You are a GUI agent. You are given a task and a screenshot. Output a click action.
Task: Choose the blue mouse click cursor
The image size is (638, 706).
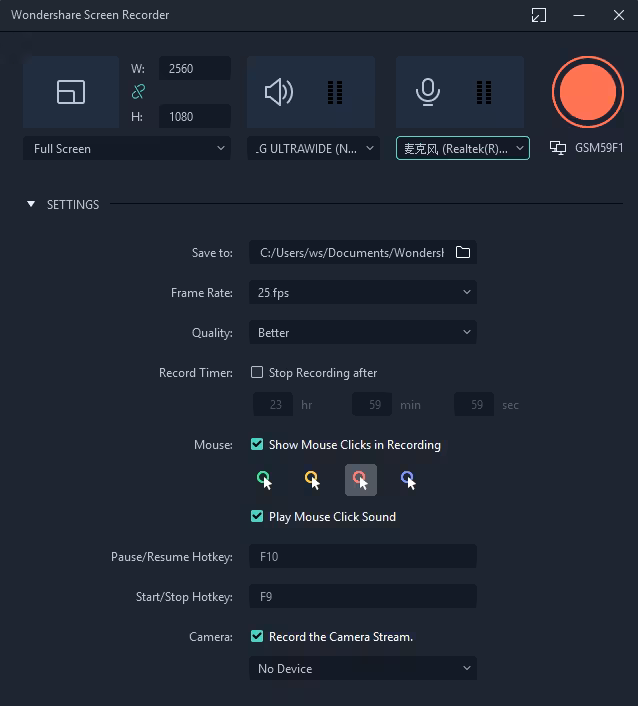point(408,480)
